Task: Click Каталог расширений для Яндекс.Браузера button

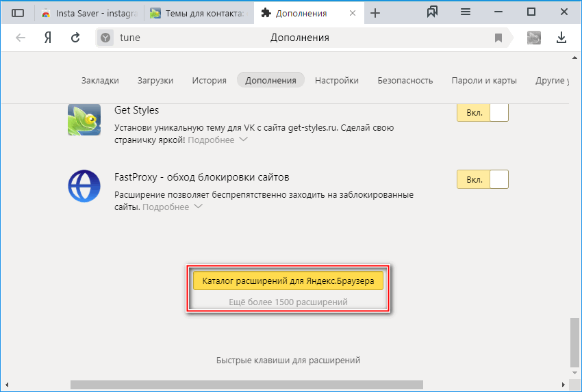Action: tap(287, 280)
